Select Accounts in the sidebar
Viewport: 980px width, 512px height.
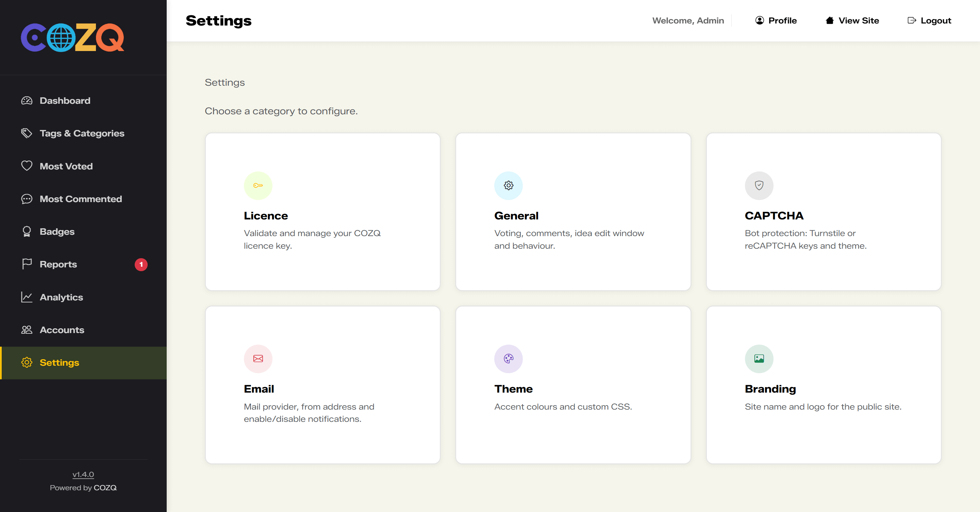tap(62, 330)
